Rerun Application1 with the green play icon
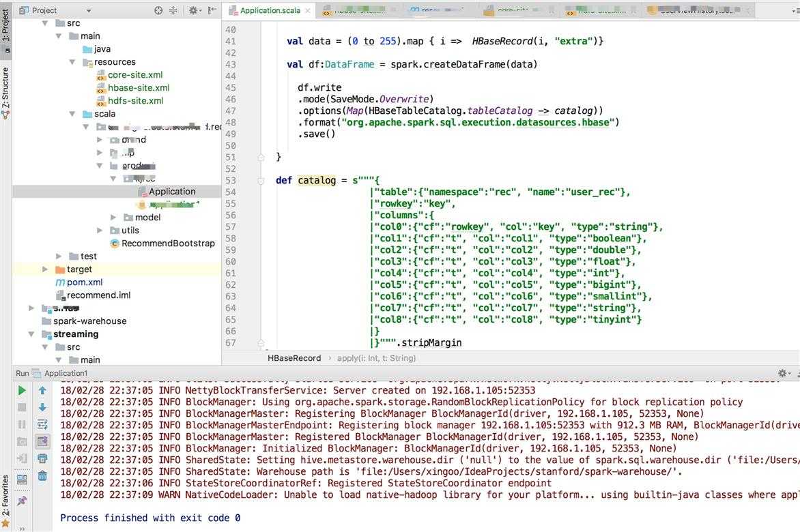The image size is (800, 532). click(21, 390)
